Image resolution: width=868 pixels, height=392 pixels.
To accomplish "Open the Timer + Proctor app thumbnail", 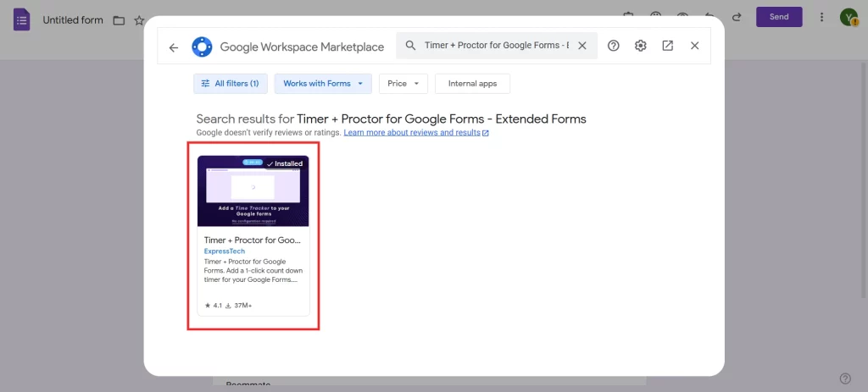I will [253, 190].
